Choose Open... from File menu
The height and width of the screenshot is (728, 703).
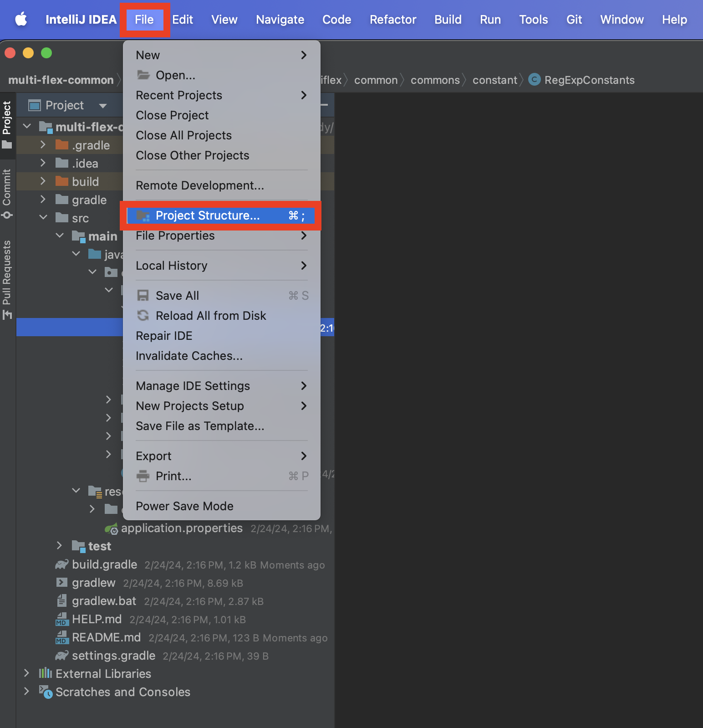click(x=221, y=75)
